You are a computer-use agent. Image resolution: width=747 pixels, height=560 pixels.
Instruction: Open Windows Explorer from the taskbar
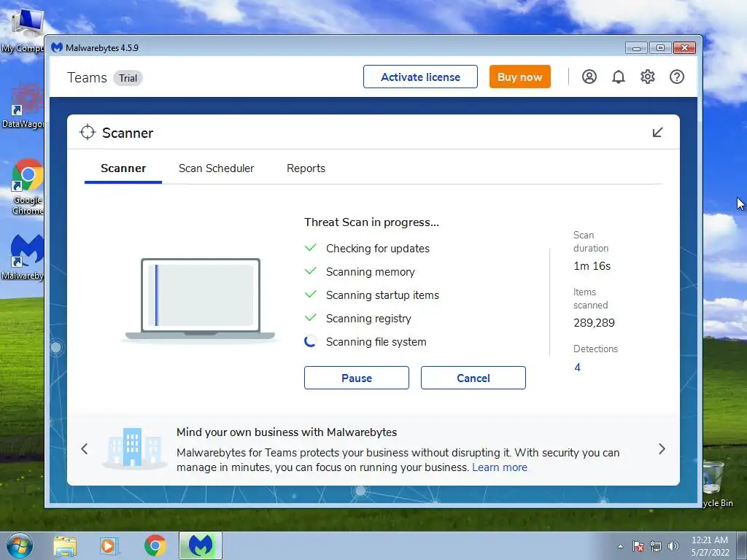[x=65, y=545]
